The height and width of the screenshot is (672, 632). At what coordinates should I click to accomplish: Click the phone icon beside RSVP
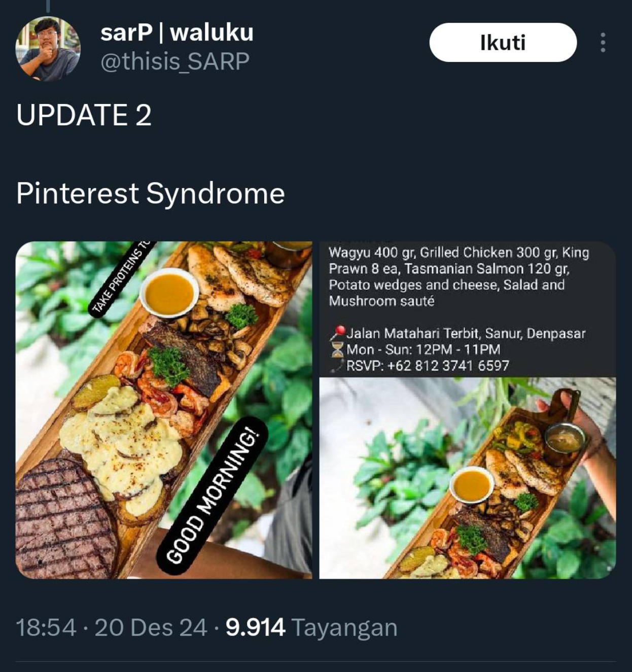(337, 366)
